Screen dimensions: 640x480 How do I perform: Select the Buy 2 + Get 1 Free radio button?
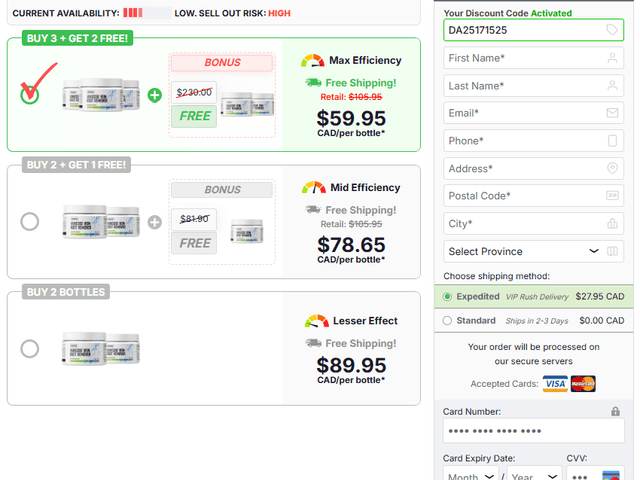(30, 221)
